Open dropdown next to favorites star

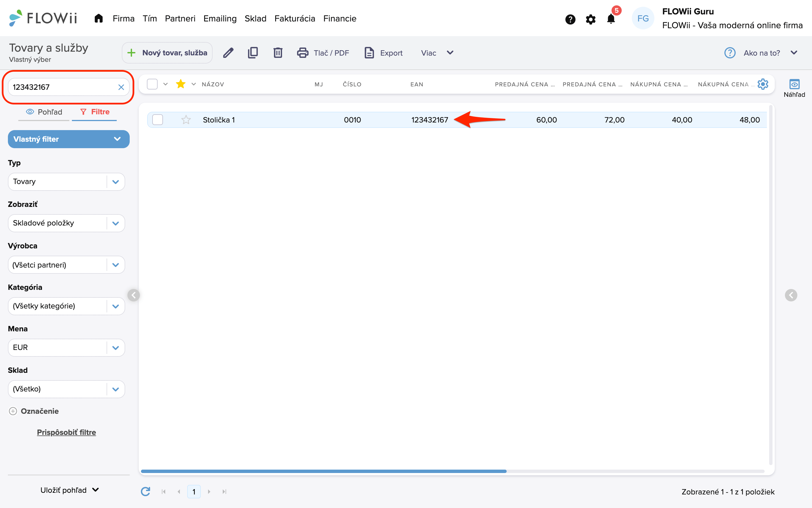click(x=194, y=84)
